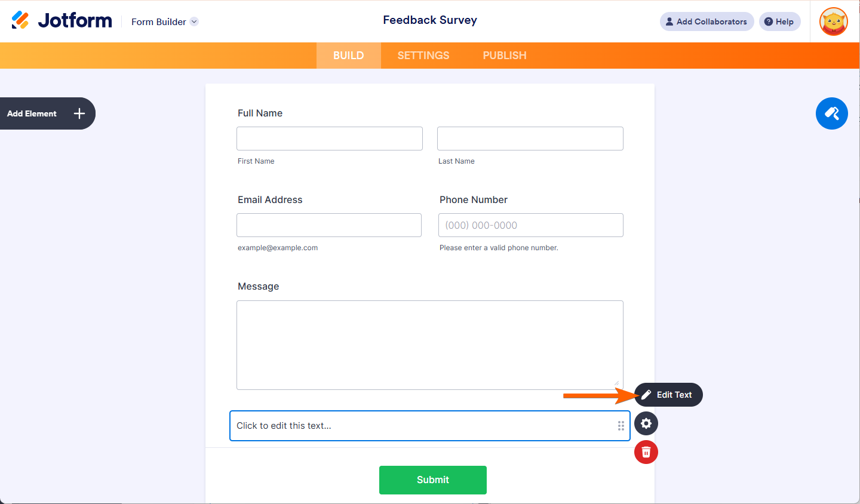Click the plus icon beside Add Element
The height and width of the screenshot is (504, 860).
79,113
